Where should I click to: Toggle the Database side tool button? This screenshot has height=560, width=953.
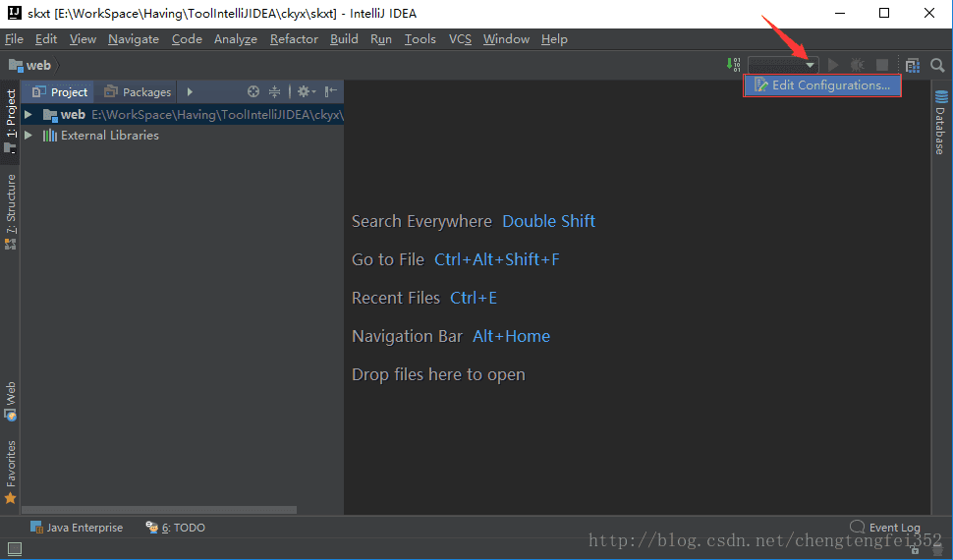[940, 122]
